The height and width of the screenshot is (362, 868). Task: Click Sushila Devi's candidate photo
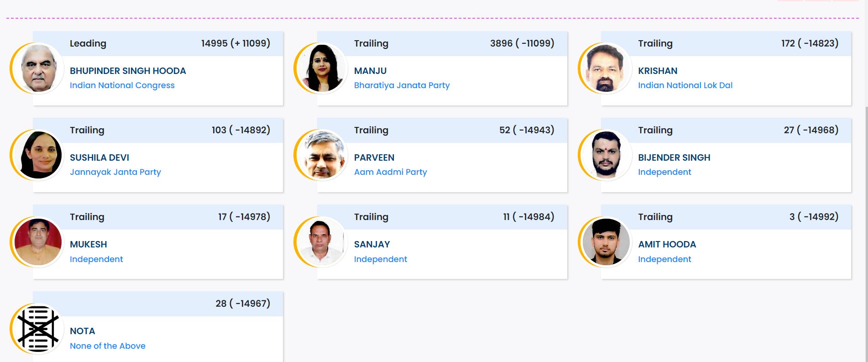(x=38, y=155)
